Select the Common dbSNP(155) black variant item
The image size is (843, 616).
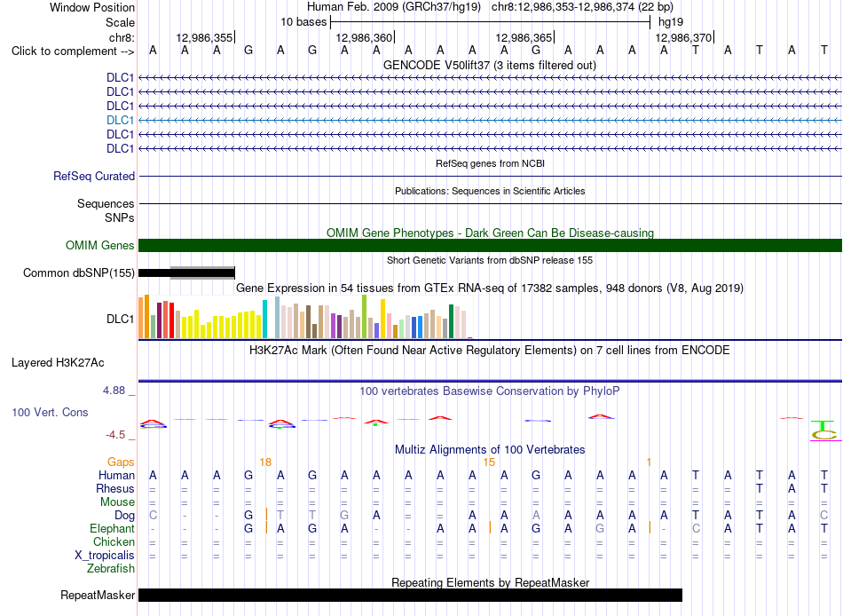coord(186,272)
